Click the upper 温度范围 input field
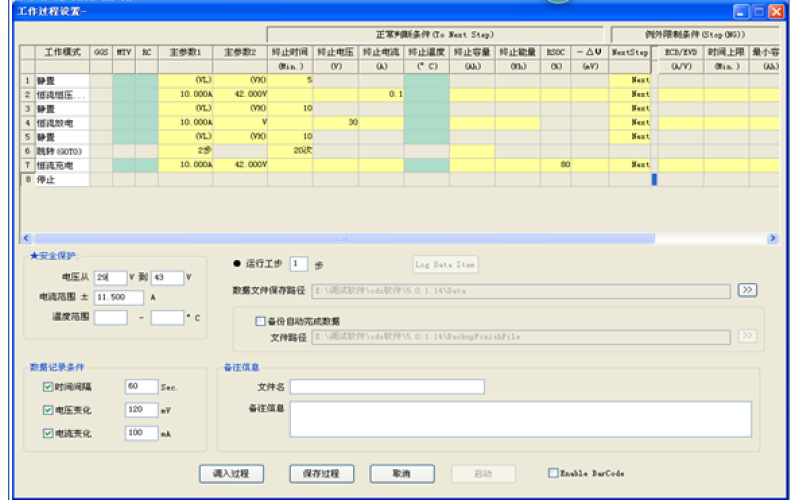 coord(167,317)
